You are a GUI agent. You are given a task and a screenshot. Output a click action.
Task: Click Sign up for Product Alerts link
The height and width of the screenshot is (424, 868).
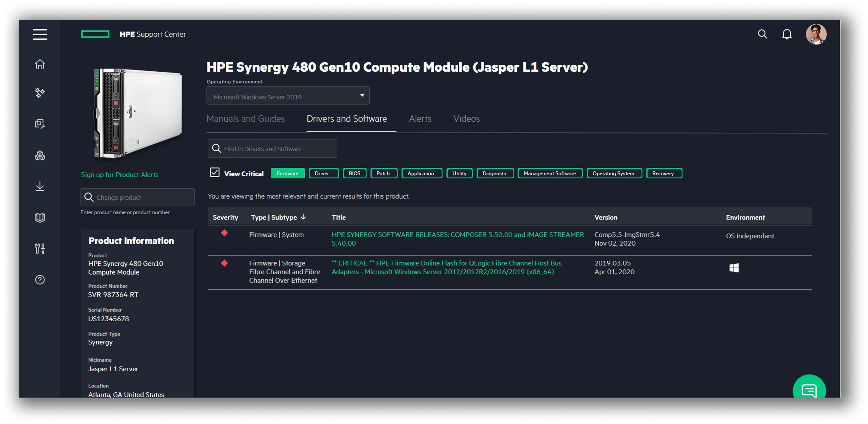click(x=120, y=175)
